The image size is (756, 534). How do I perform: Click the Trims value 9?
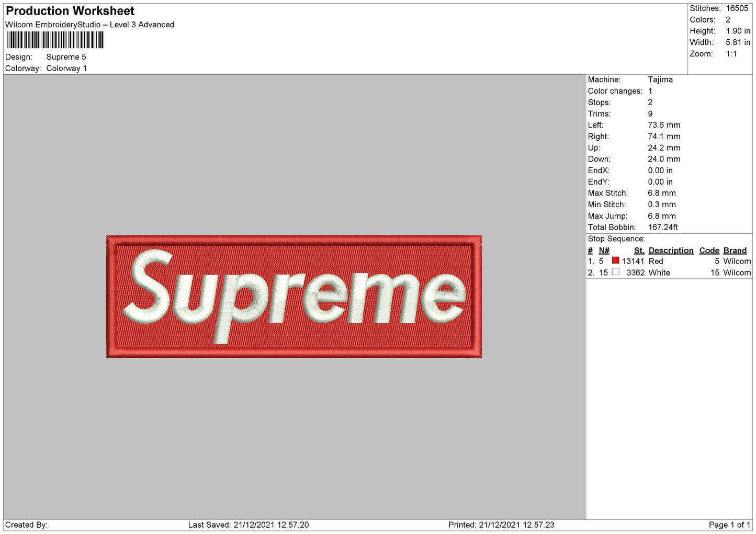[650, 114]
